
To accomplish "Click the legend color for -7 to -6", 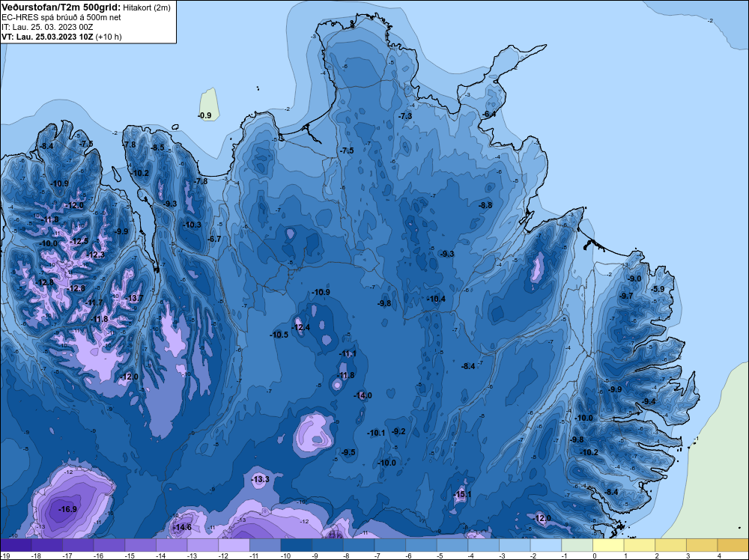I will [389, 545].
